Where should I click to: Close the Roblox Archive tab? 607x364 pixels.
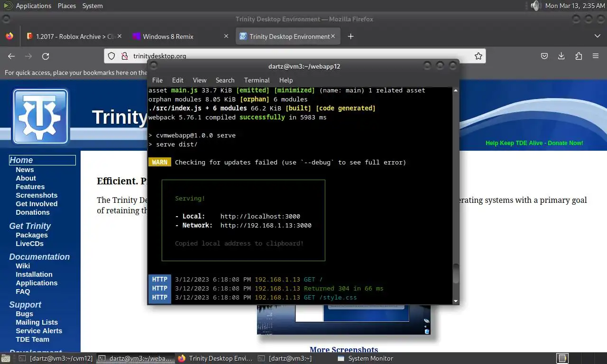[x=119, y=36]
